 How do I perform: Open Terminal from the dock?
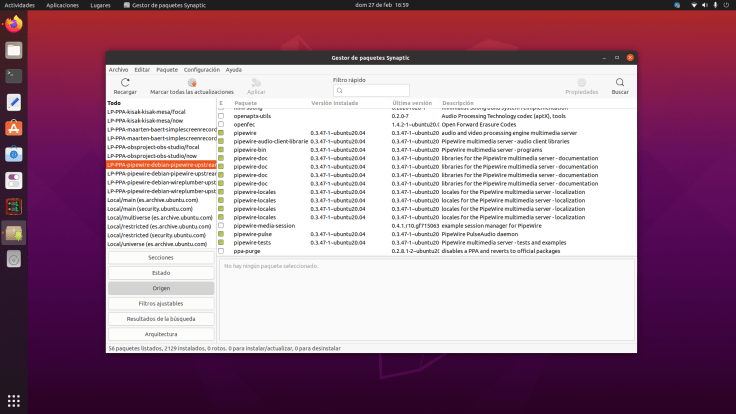click(x=14, y=76)
